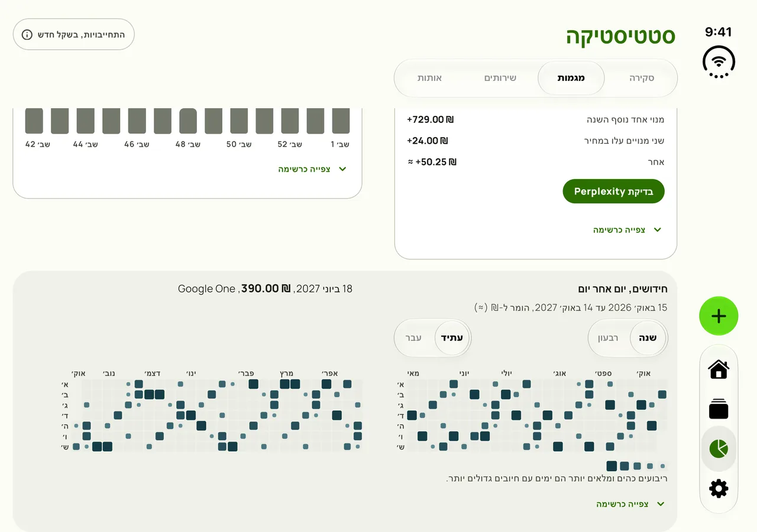Open the Home screen icon
This screenshot has width=757, height=532.
[x=719, y=369]
